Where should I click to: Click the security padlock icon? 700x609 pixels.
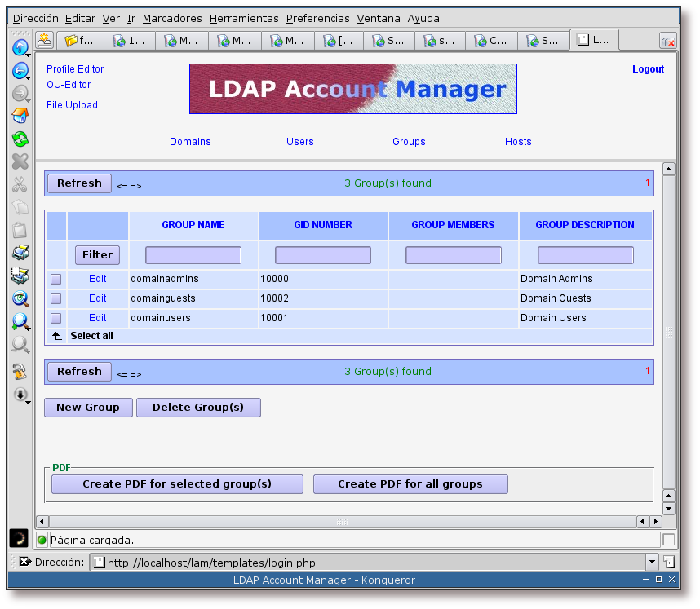click(x=20, y=372)
